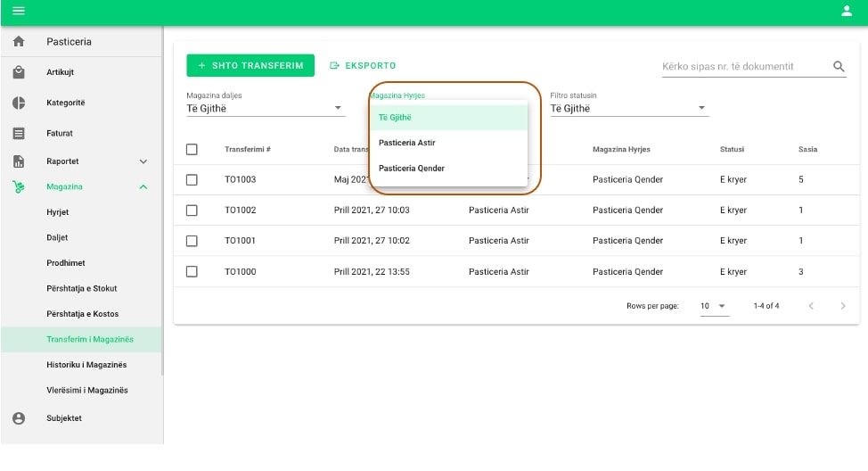The width and height of the screenshot is (868, 471).
Task: Click the home icon in sidebar
Action: [x=19, y=42]
